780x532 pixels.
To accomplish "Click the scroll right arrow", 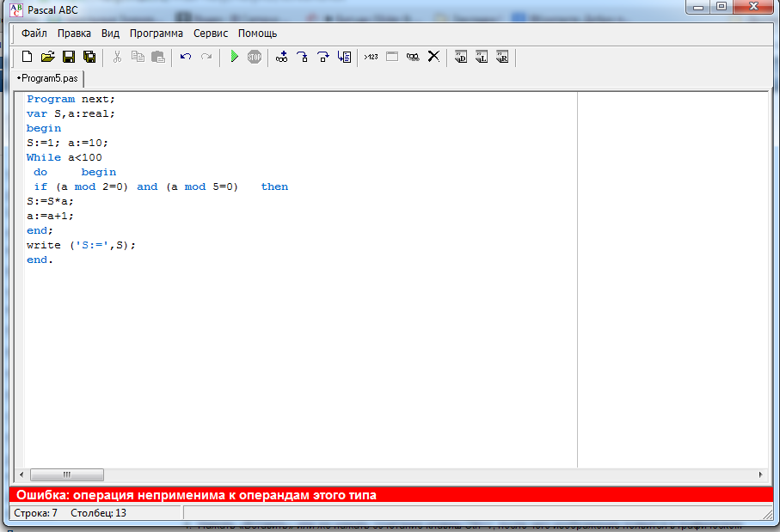I will pos(760,474).
